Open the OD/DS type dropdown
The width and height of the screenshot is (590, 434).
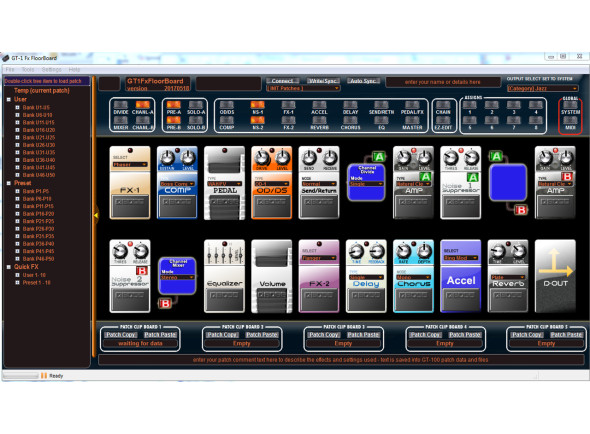271,184
